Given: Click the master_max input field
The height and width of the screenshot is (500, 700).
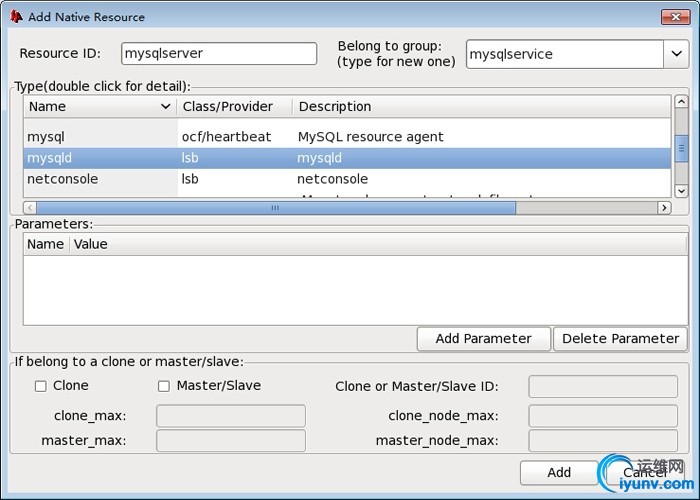Looking at the screenshot, I should click(x=231, y=441).
